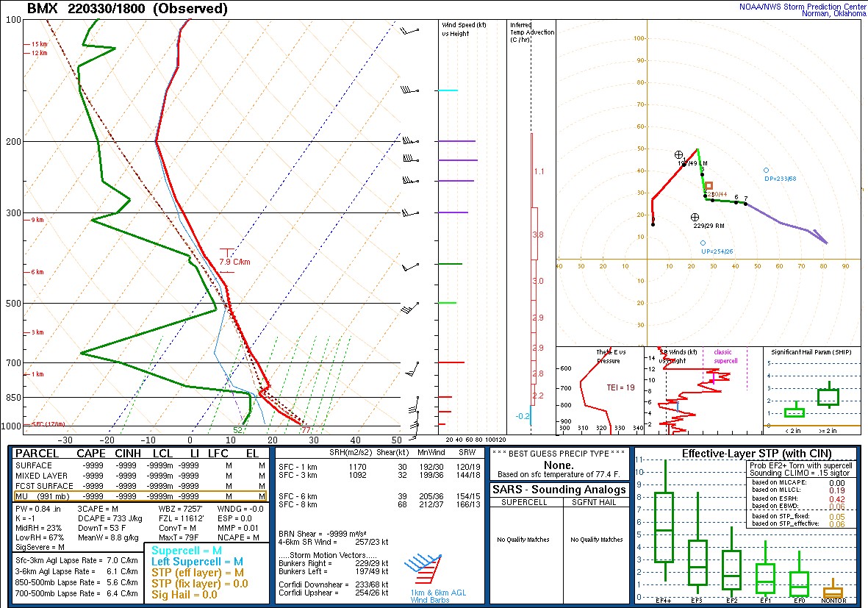This screenshot has height=608, width=868.
Task: Click the 'Sig Hail = 0.0' text
Action: coord(184,595)
